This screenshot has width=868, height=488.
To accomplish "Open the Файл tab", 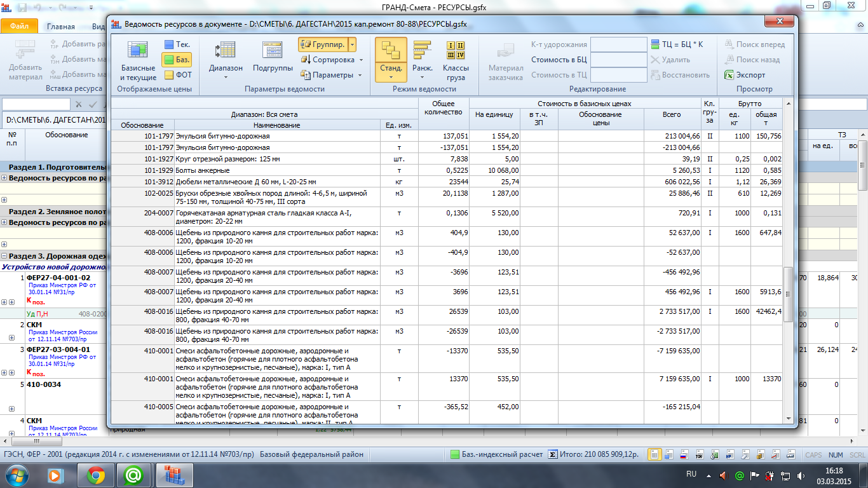I will point(19,27).
